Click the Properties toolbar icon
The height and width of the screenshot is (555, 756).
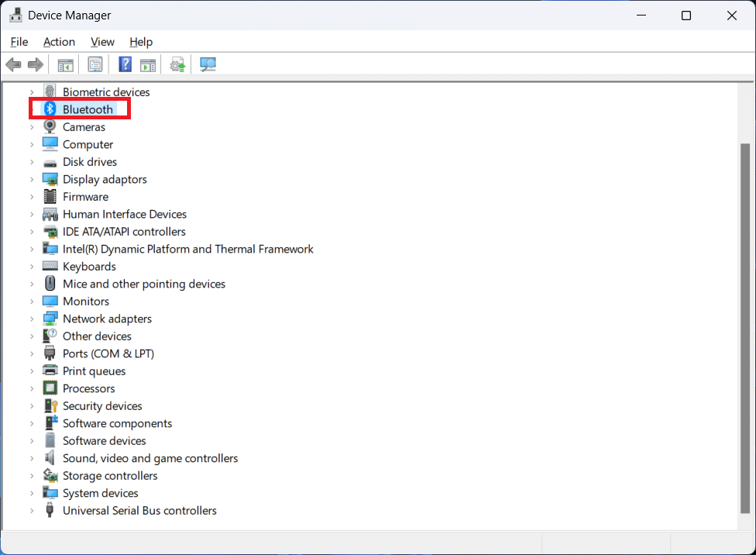pos(95,65)
